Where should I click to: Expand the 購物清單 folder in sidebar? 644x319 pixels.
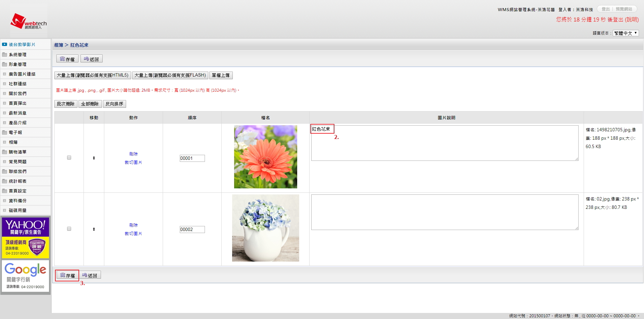click(17, 152)
